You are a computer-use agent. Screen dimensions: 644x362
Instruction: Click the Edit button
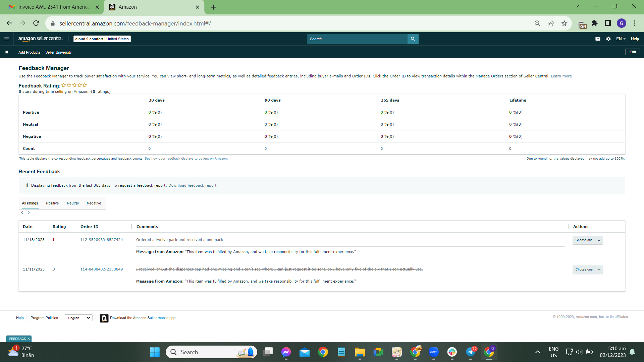(633, 52)
